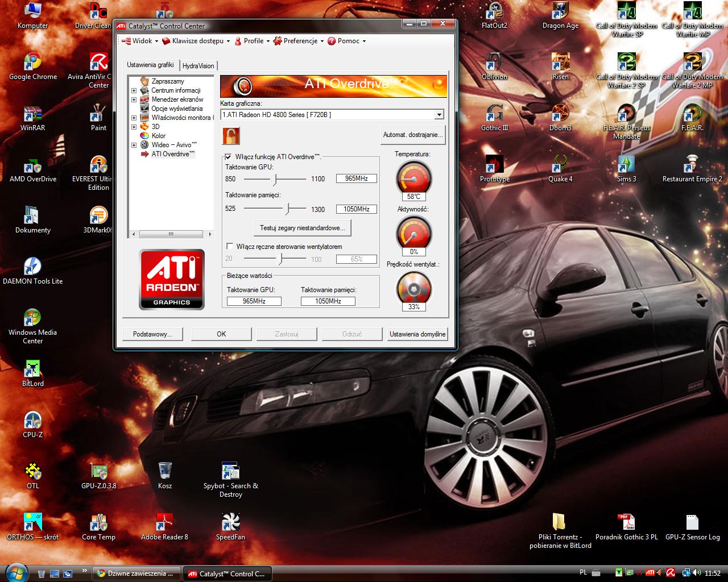Select Pliki Torrentz folder icon
Viewport: 728px width, 582px height.
point(560,531)
